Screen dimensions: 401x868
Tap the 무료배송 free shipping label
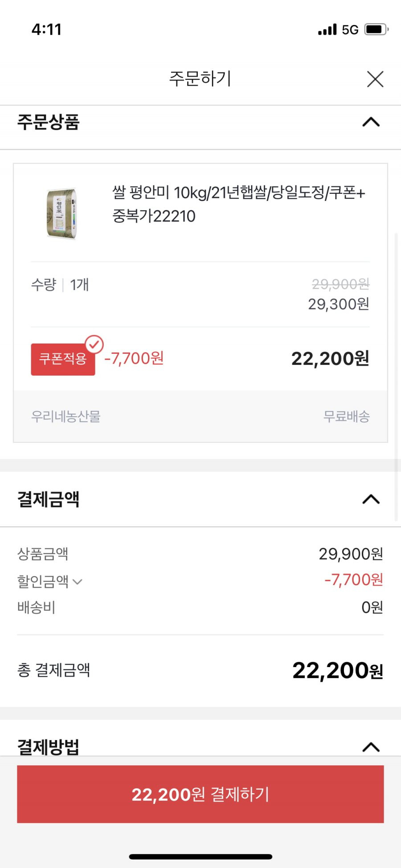(347, 416)
